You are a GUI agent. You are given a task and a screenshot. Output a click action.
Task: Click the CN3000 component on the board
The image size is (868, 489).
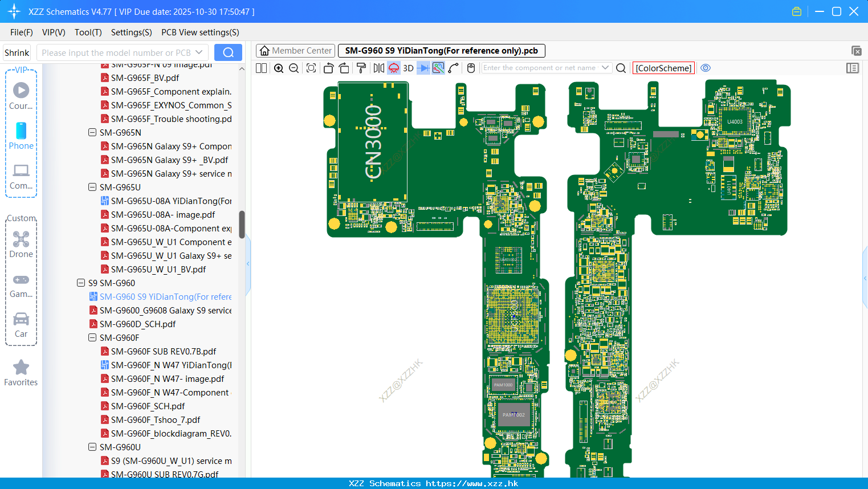373,141
